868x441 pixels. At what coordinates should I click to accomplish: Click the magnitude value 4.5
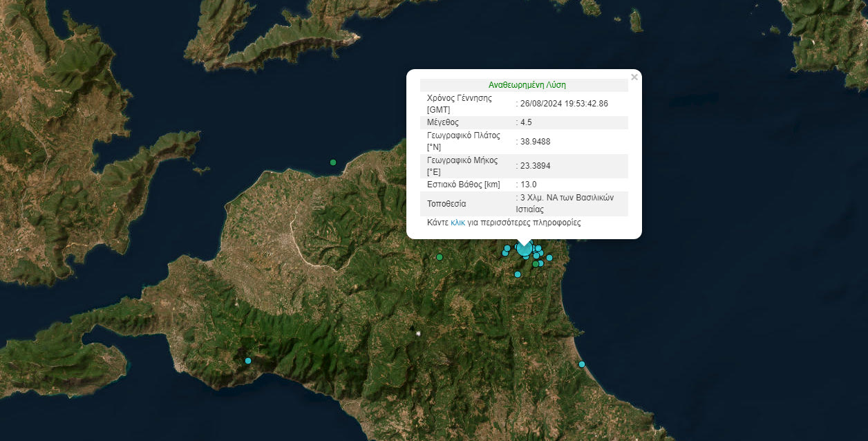pyautogui.click(x=526, y=122)
